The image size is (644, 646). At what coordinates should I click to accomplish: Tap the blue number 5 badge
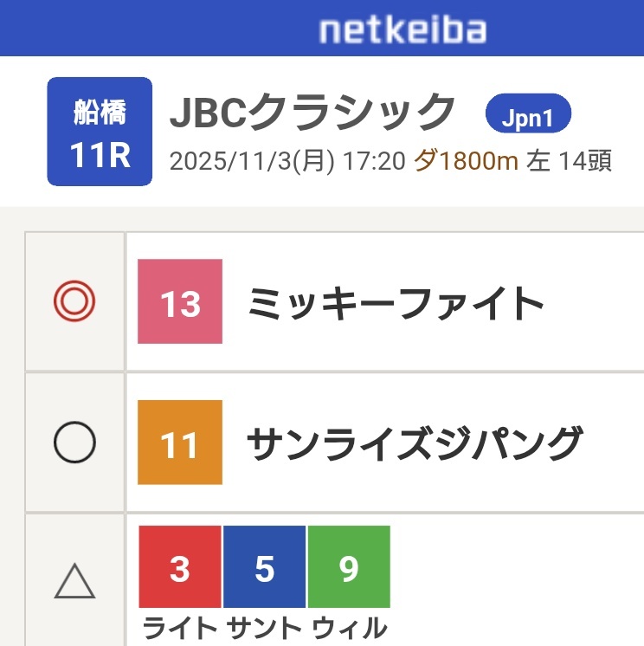[264, 567]
